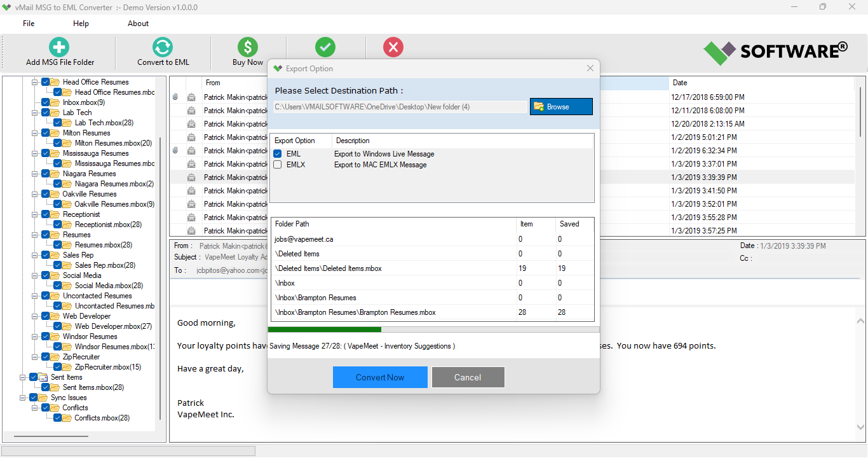Viewport: 868px width, 458px height.
Task: Click the red X toolbar icon
Action: [393, 47]
